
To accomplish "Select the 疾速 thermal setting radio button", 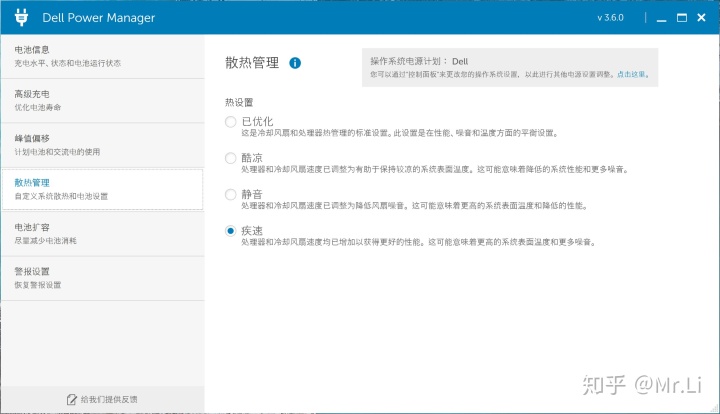I will click(231, 230).
